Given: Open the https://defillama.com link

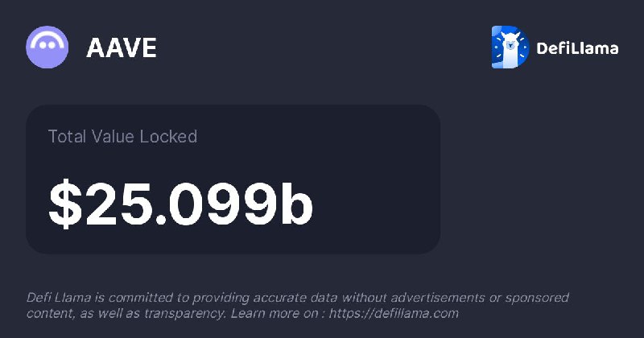Looking at the screenshot, I should click(394, 314).
